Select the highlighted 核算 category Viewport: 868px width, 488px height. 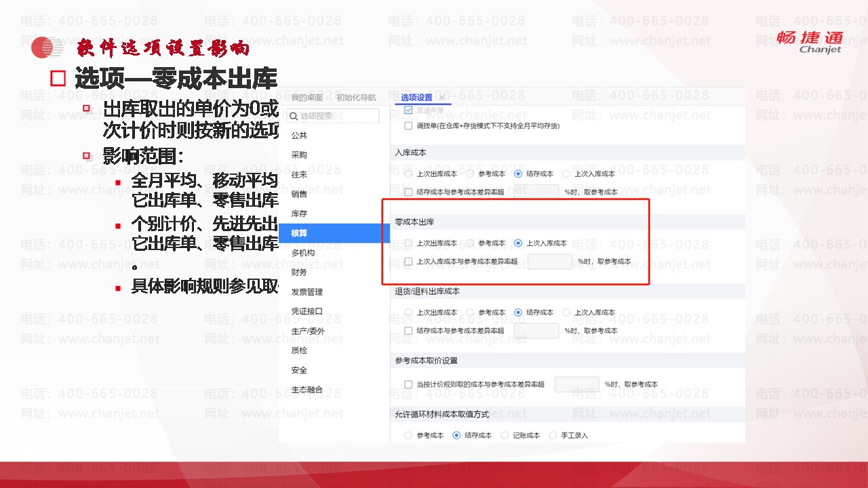[334, 233]
